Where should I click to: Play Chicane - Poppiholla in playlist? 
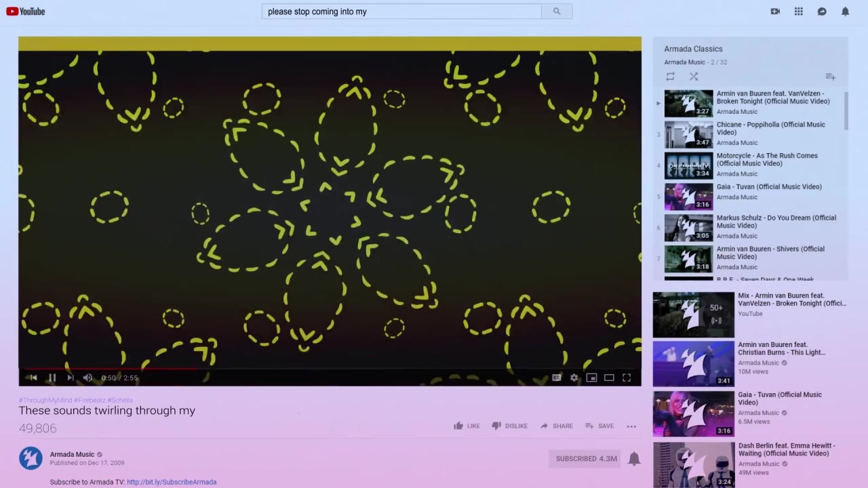pos(750,134)
